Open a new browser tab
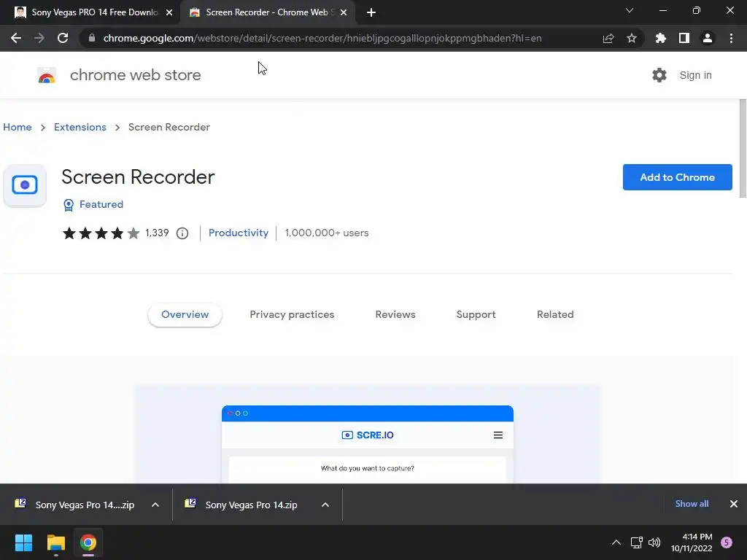 [x=371, y=12]
